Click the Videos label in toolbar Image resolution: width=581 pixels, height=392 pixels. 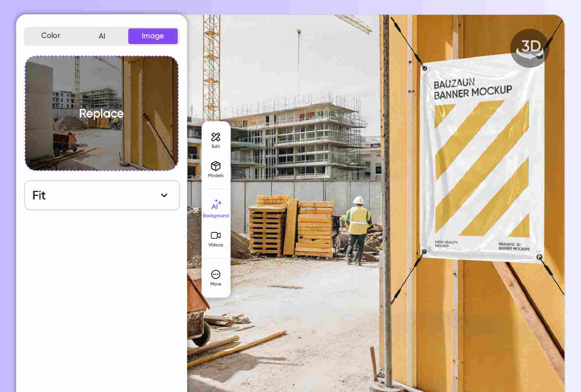click(216, 245)
